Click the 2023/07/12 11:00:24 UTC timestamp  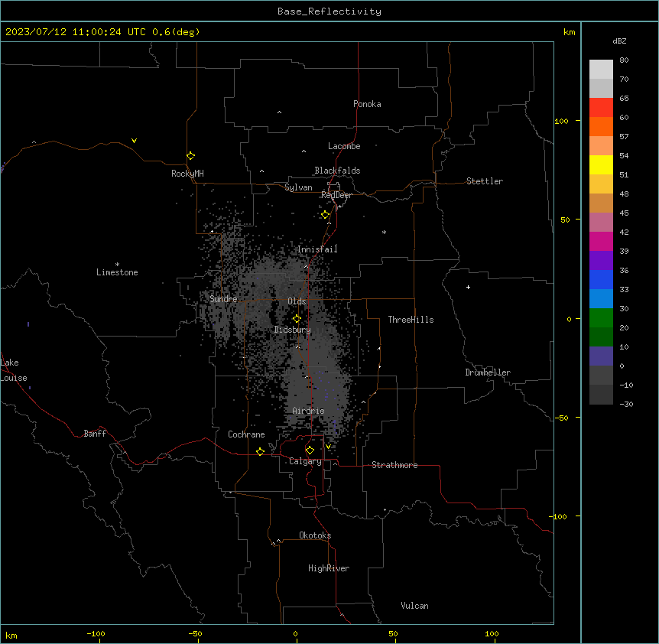point(76,32)
